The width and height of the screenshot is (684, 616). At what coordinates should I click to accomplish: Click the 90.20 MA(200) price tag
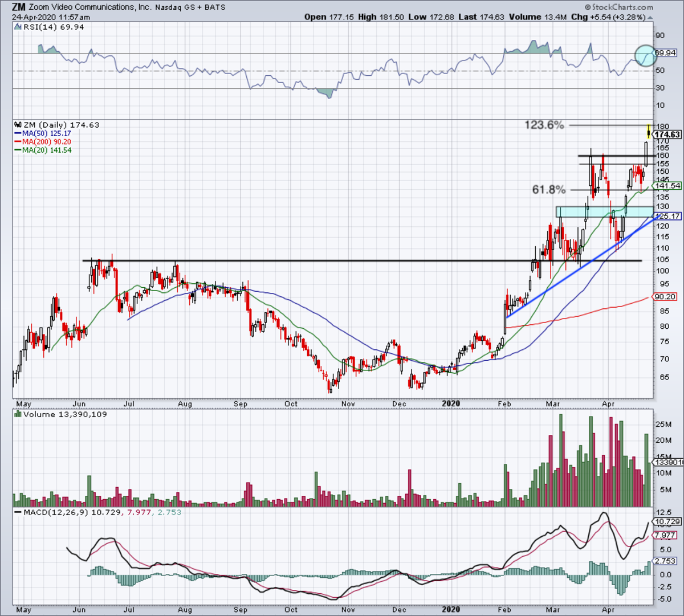click(666, 296)
